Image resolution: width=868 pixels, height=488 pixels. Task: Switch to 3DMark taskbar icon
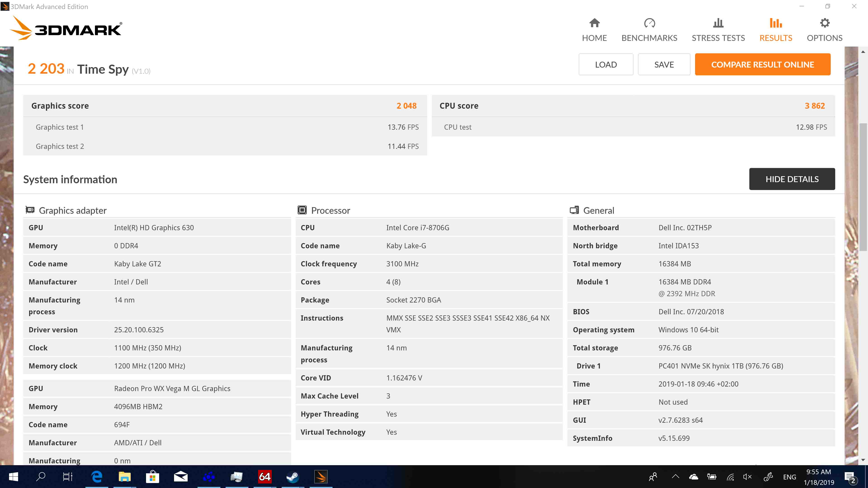pos(321,476)
